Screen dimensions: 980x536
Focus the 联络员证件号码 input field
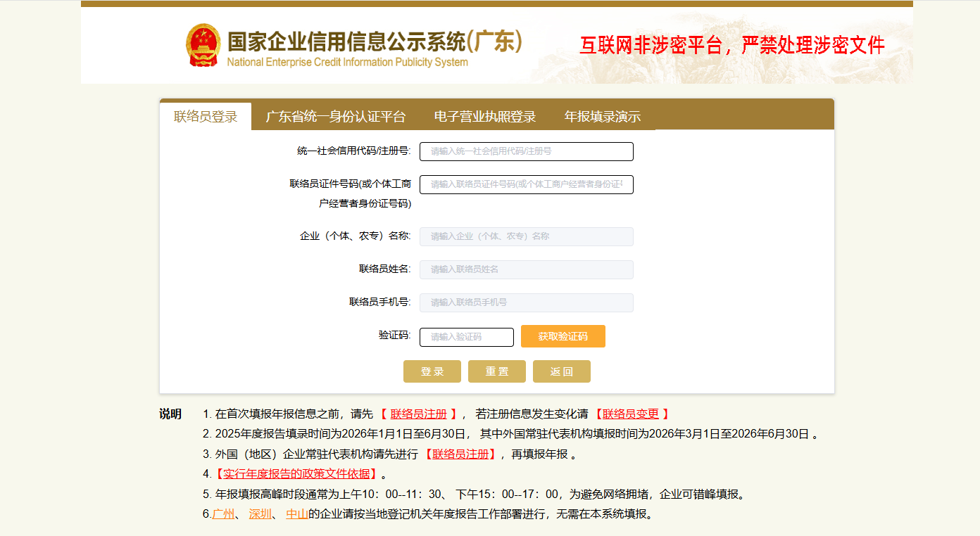[527, 184]
